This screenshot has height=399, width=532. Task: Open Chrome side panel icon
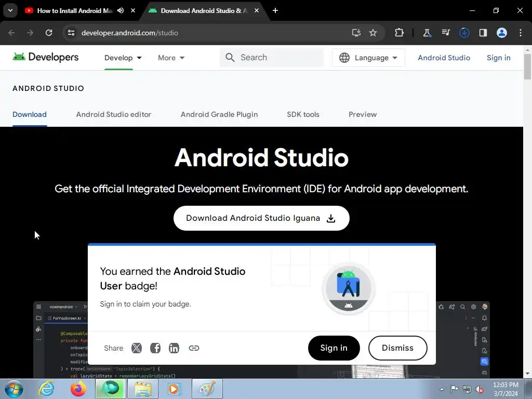point(483,33)
